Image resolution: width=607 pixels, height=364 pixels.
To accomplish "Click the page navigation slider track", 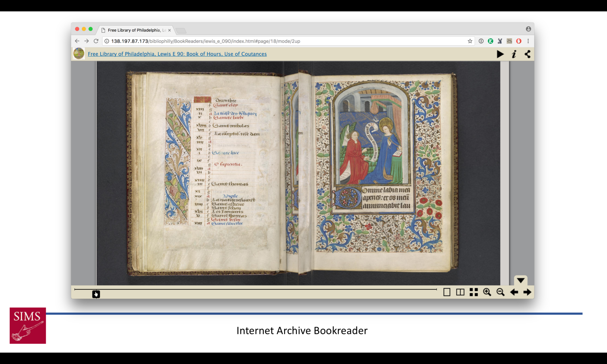I will pyautogui.click(x=256, y=289).
